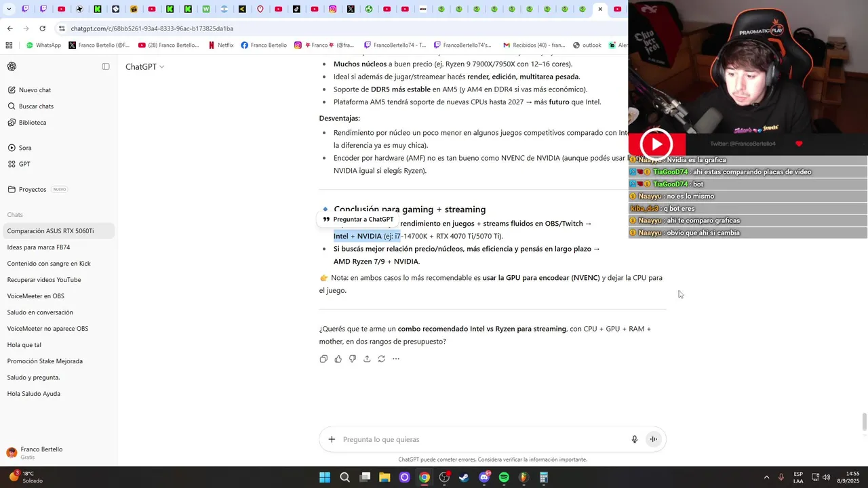Open the weather widget '18°C Soleado'
868x488 pixels.
tap(26, 477)
